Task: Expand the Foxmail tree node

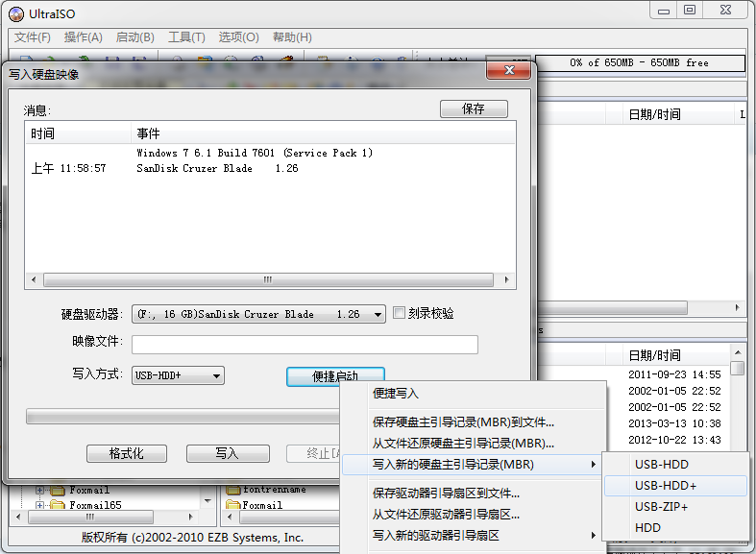Action: click(x=39, y=491)
